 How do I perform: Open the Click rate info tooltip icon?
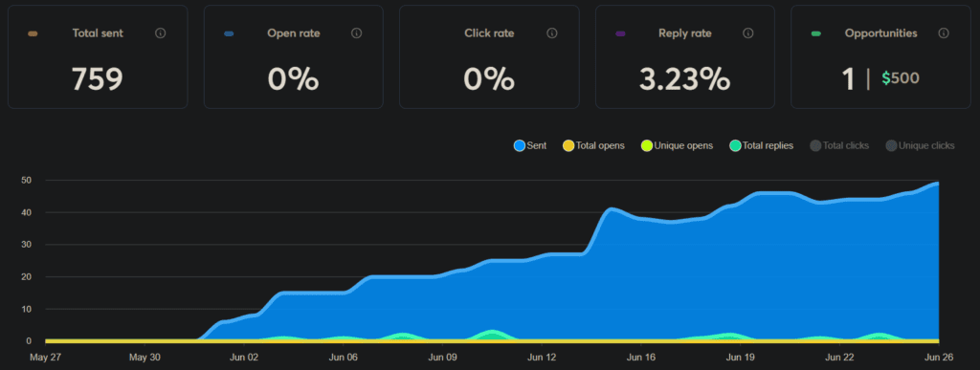(x=552, y=33)
